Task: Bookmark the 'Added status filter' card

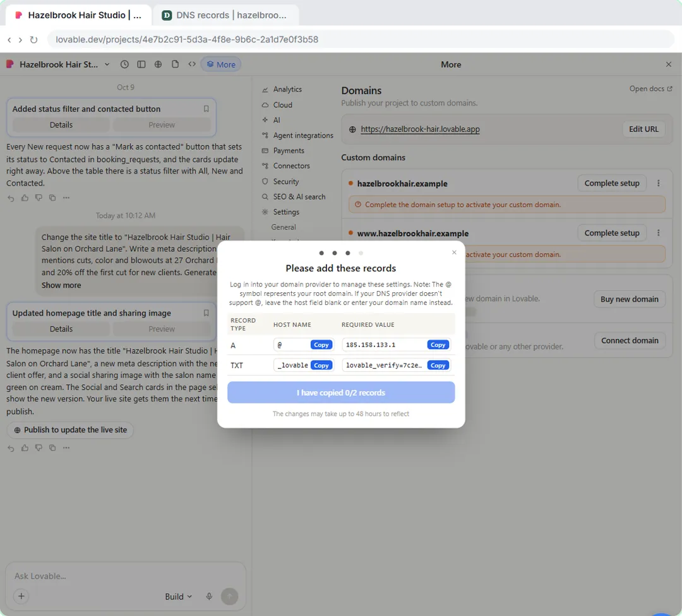Action: point(206,109)
